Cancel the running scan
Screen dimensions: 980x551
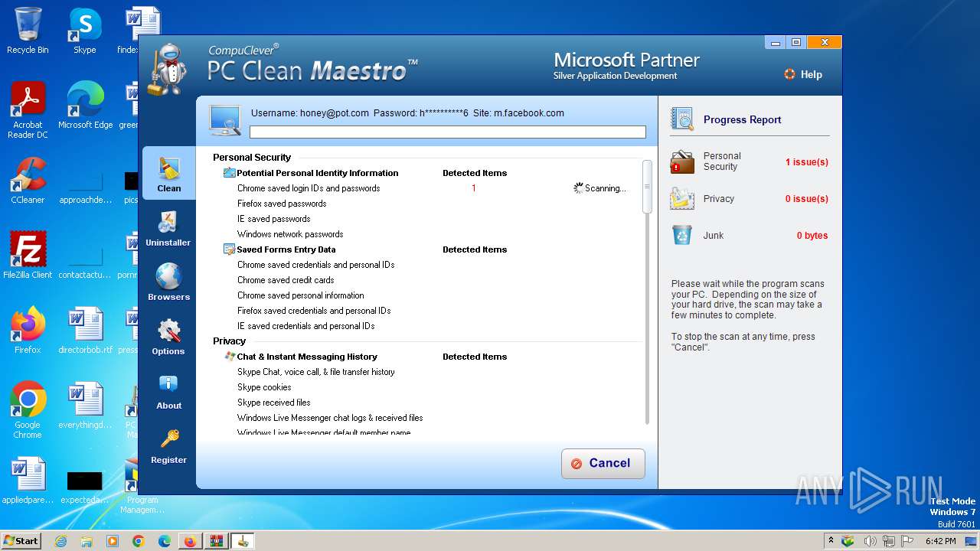pyautogui.click(x=603, y=463)
